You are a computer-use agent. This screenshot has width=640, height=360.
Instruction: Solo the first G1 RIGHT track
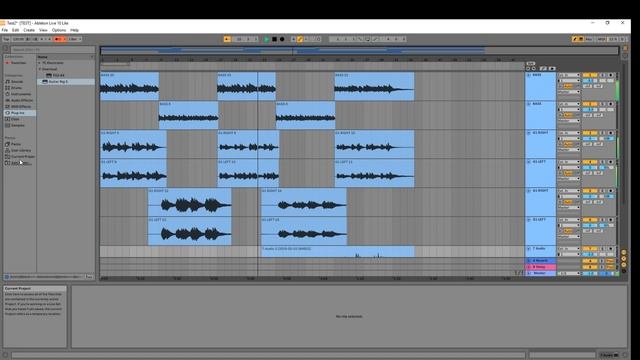(x=602, y=133)
